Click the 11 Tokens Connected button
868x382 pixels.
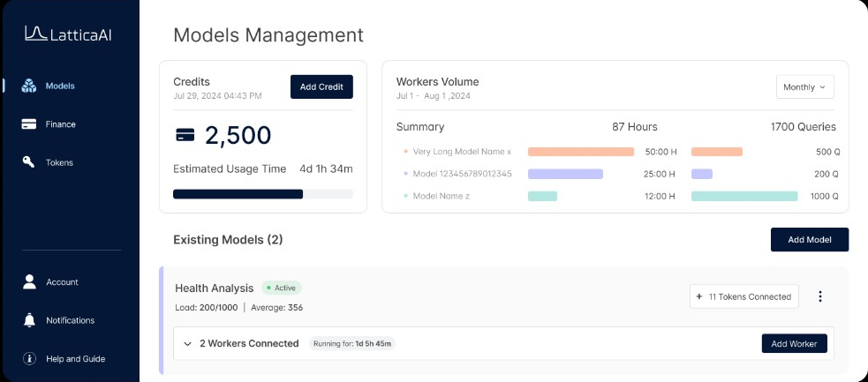pyautogui.click(x=744, y=296)
